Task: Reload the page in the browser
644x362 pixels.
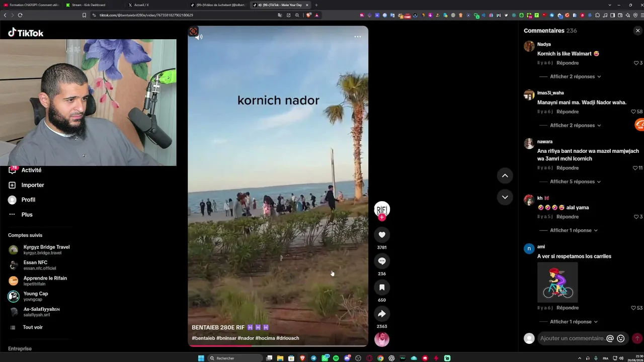Action: point(20,15)
